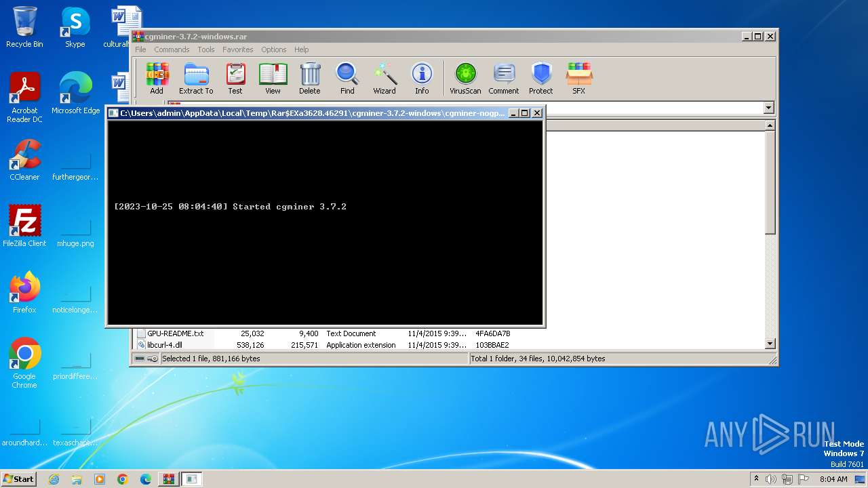
Task: Open Microsoft Edge desktop shortcut
Action: (x=75, y=94)
